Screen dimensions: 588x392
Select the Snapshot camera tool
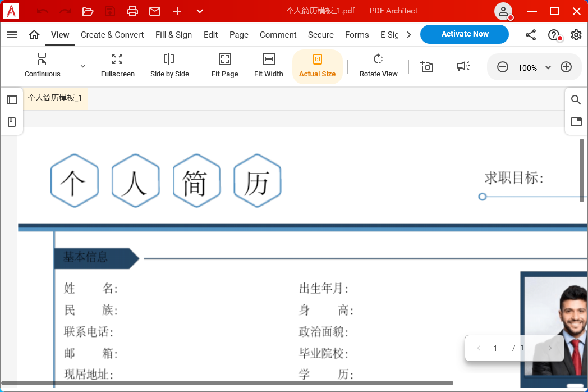pos(426,67)
